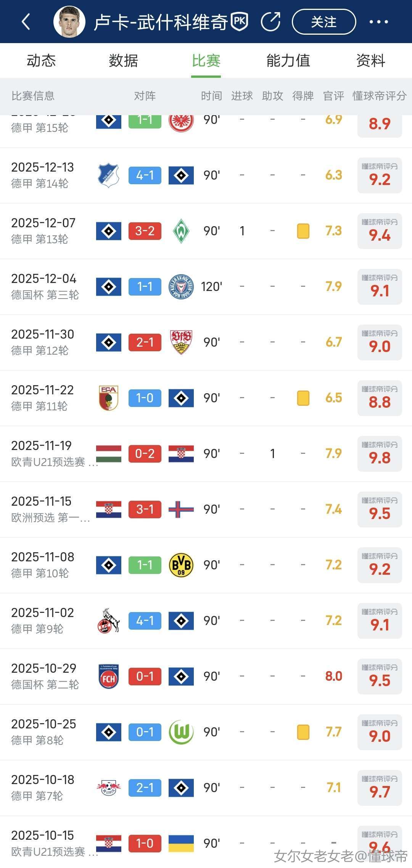The height and width of the screenshot is (868, 412).
Task: Open the 3-2 score versus Bremen
Action: (x=145, y=231)
